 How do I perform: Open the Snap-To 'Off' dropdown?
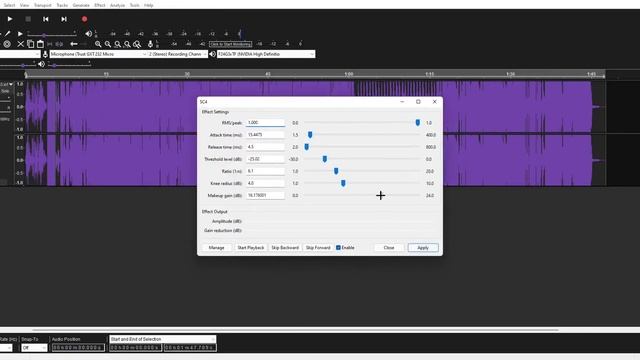34,348
